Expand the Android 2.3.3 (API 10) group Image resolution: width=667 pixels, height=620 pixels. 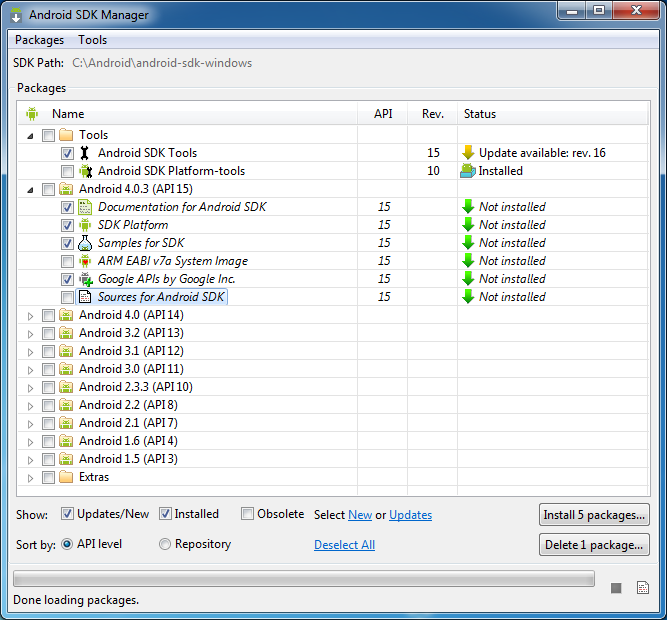pyautogui.click(x=30, y=388)
